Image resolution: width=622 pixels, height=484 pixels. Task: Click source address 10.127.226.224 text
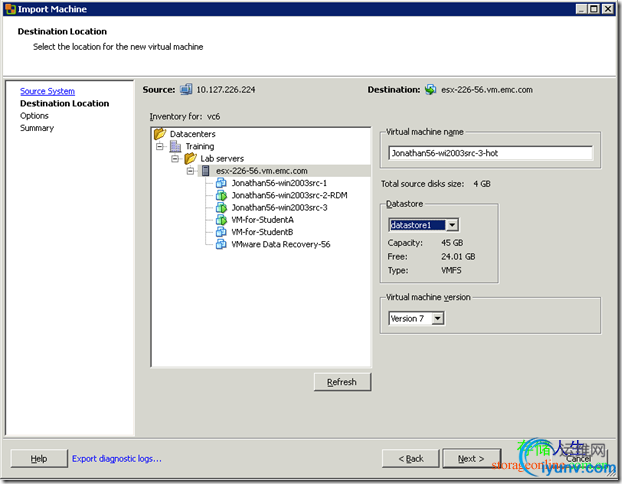coord(226,90)
